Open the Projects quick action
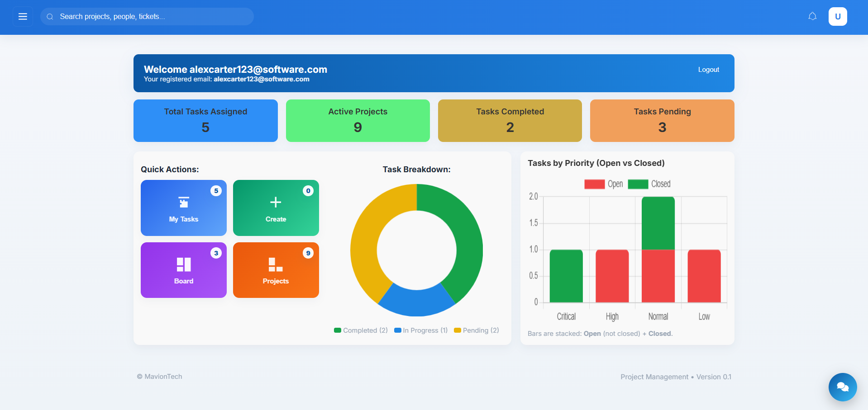This screenshot has width=868, height=410. [x=276, y=270]
